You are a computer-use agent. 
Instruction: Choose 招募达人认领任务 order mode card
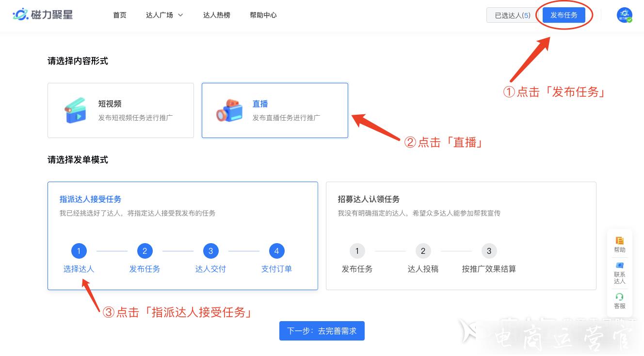point(461,236)
